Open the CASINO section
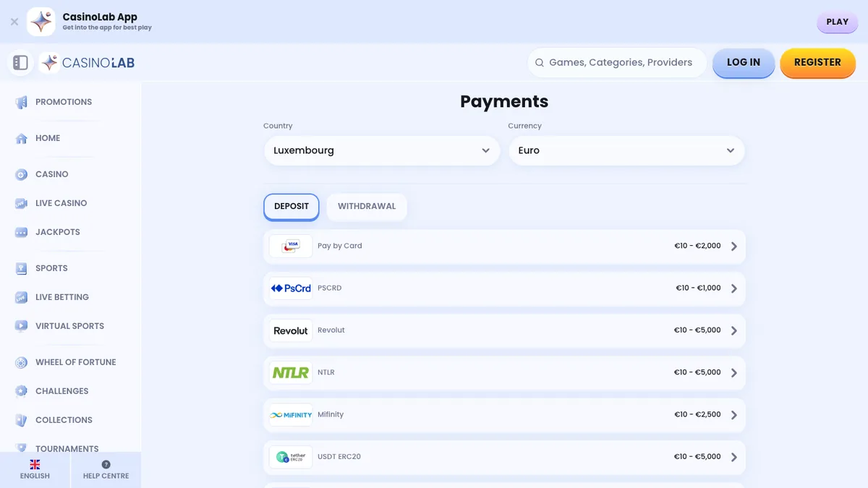Screen dimensions: 868x488 (52, 174)
